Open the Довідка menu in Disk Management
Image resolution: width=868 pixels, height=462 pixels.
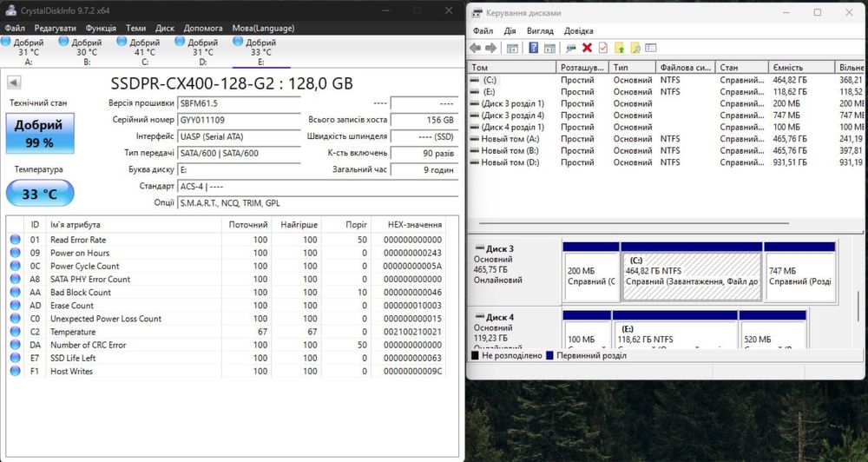(x=578, y=31)
